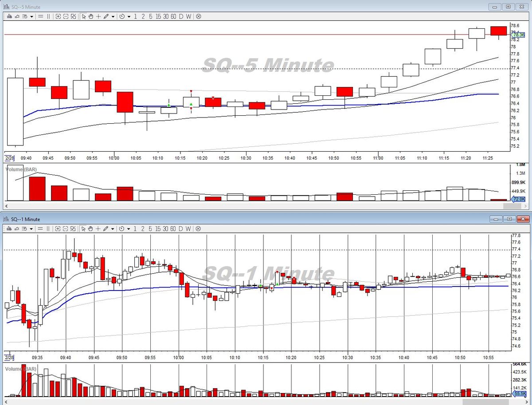Open the chart settings dropdown arrow in SQ--5 Minute toolbar

pos(31,16)
